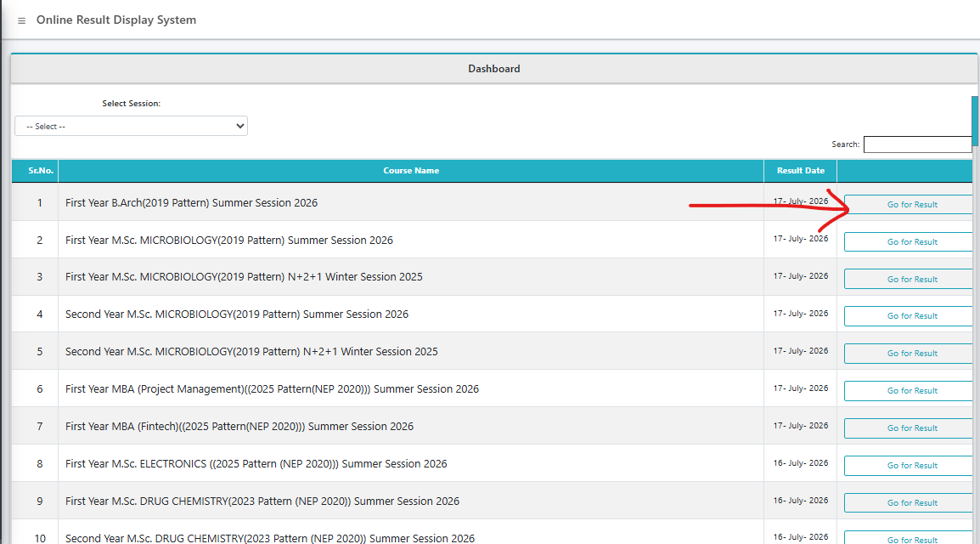Screen dimensions: 980x544
Task: Go for Result: First Year M.Sc. Microbiology Summer 2026
Action: tap(908, 242)
